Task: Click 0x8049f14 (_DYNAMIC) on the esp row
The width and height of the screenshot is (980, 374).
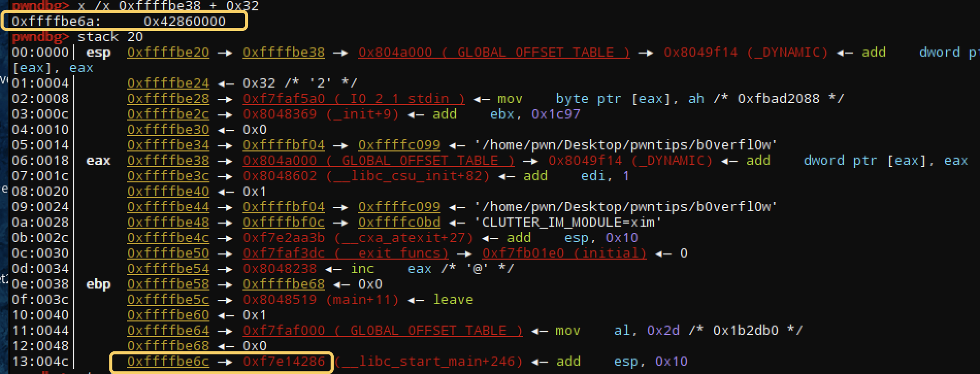Action: [746, 53]
